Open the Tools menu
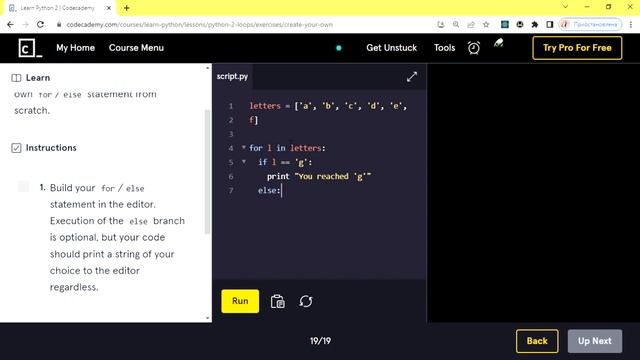 click(444, 48)
